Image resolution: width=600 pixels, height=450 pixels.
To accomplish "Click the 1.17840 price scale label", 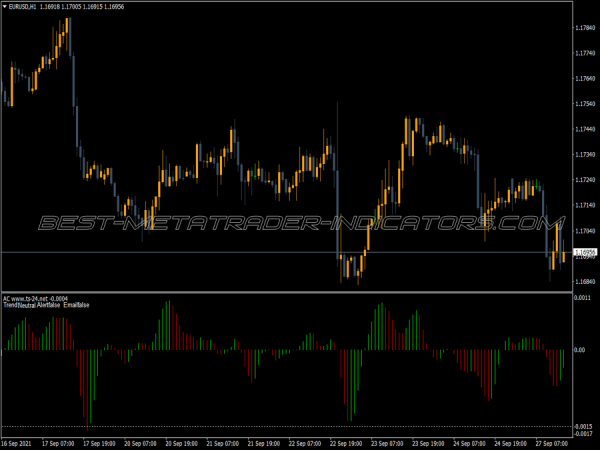I will pos(586,28).
